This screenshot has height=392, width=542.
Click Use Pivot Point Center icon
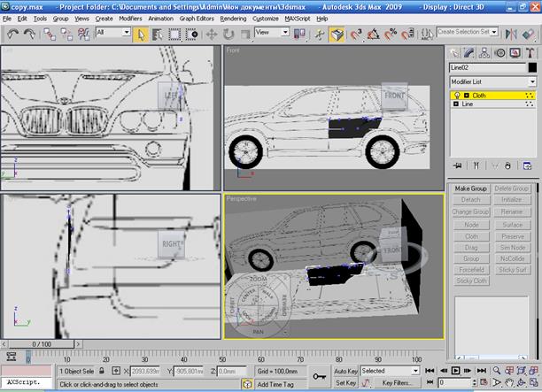[299, 35]
